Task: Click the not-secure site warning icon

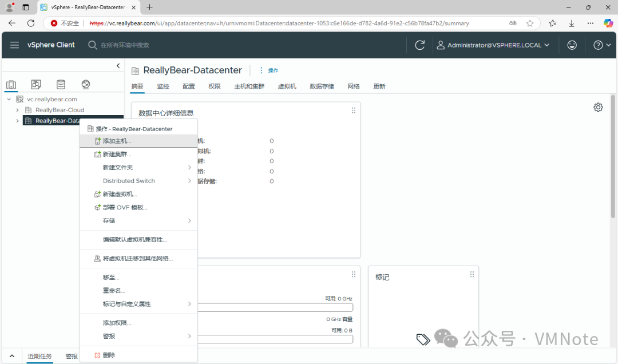Action: pyautogui.click(x=54, y=23)
